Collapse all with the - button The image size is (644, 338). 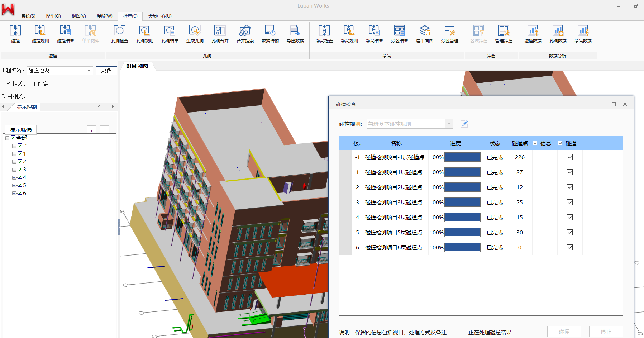[104, 130]
